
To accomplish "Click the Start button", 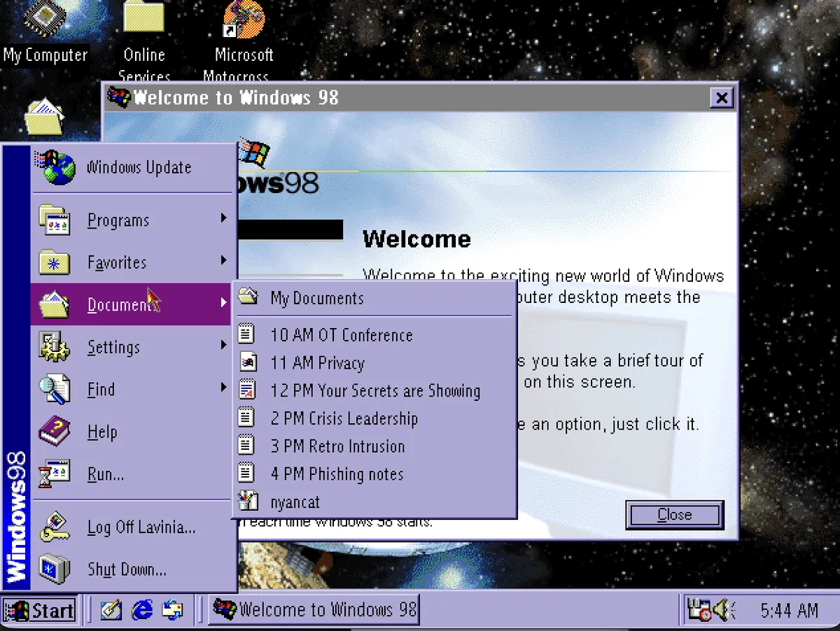I will [x=38, y=610].
